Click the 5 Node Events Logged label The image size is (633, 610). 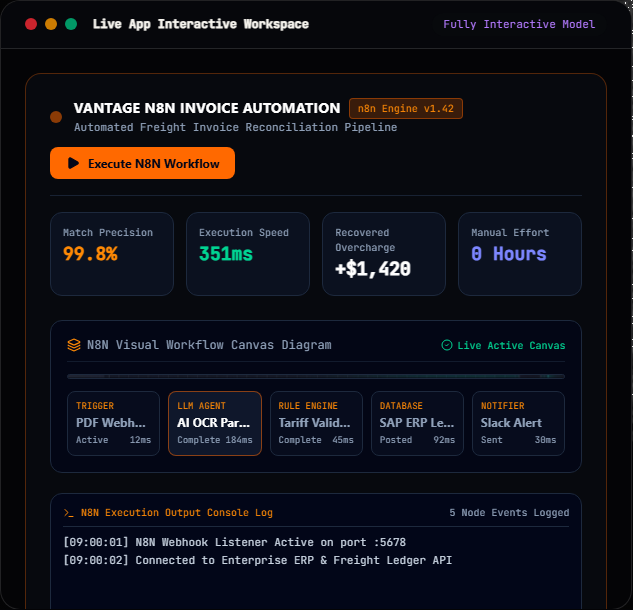pyautogui.click(x=509, y=513)
